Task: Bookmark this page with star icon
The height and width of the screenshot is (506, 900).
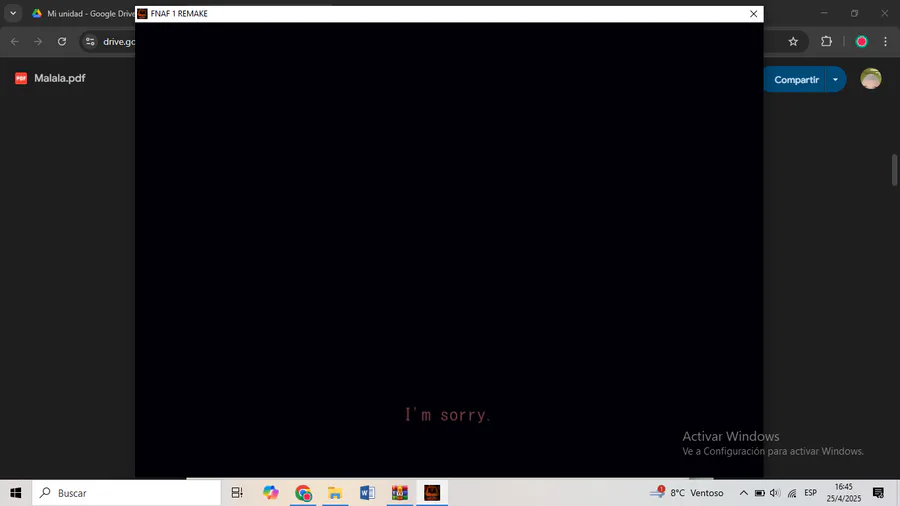Action: click(x=793, y=41)
